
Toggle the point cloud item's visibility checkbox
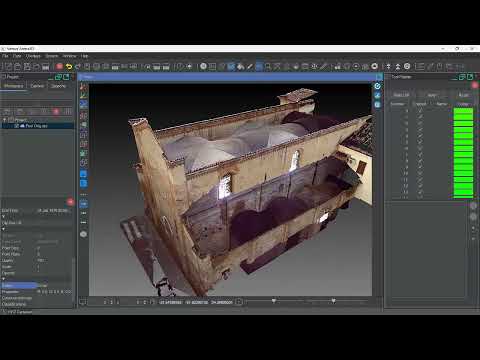pyautogui.click(x=16, y=126)
